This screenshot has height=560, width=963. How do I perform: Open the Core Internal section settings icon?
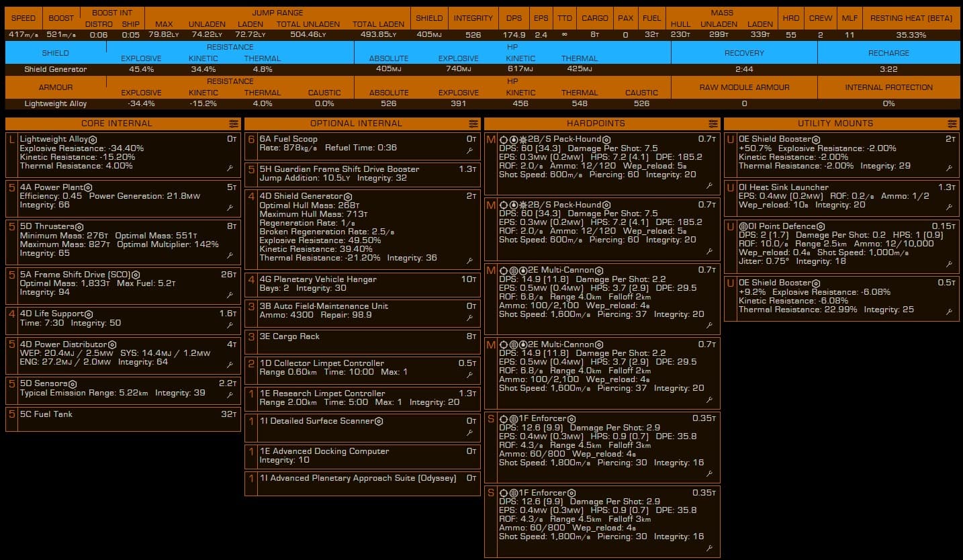[x=233, y=124]
